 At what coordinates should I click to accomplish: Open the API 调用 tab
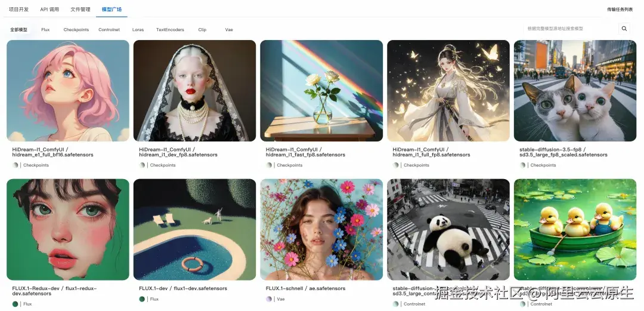(49, 9)
